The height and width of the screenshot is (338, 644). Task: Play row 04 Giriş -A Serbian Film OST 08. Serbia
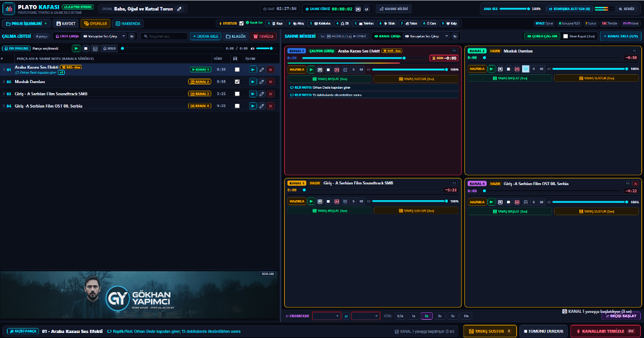pyautogui.click(x=253, y=106)
